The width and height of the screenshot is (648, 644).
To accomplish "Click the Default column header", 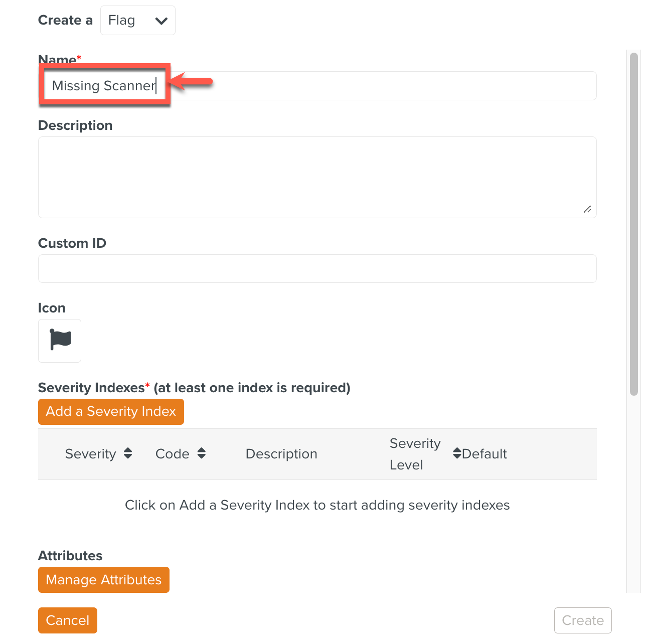I will tap(484, 454).
